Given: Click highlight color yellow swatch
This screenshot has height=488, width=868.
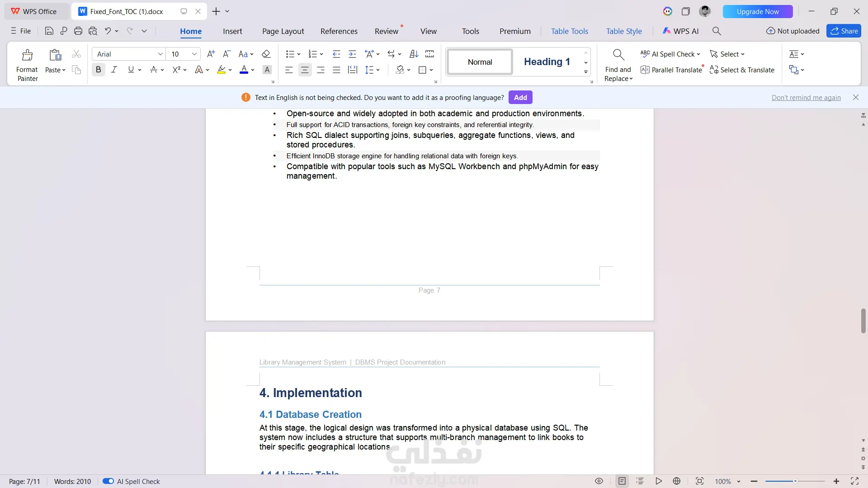Looking at the screenshot, I should pos(221,70).
